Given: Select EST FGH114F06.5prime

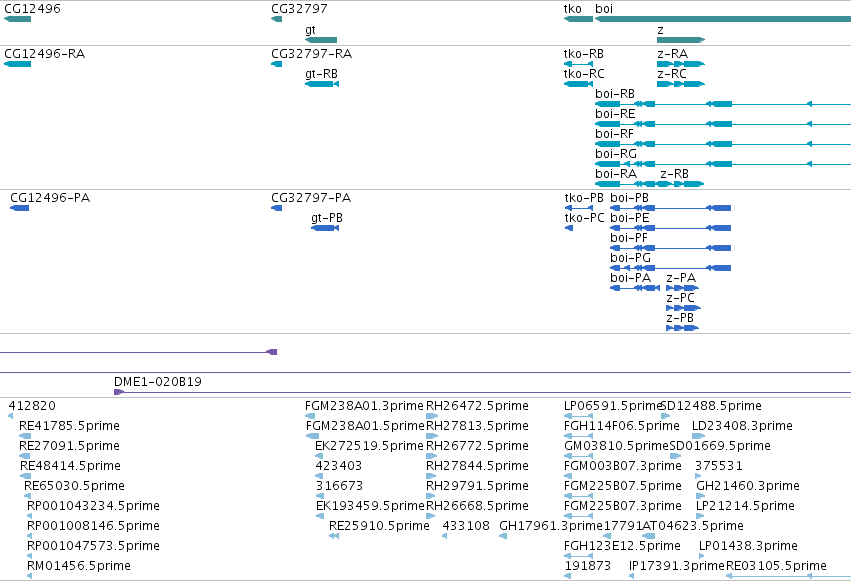Looking at the screenshot, I should click(579, 436).
